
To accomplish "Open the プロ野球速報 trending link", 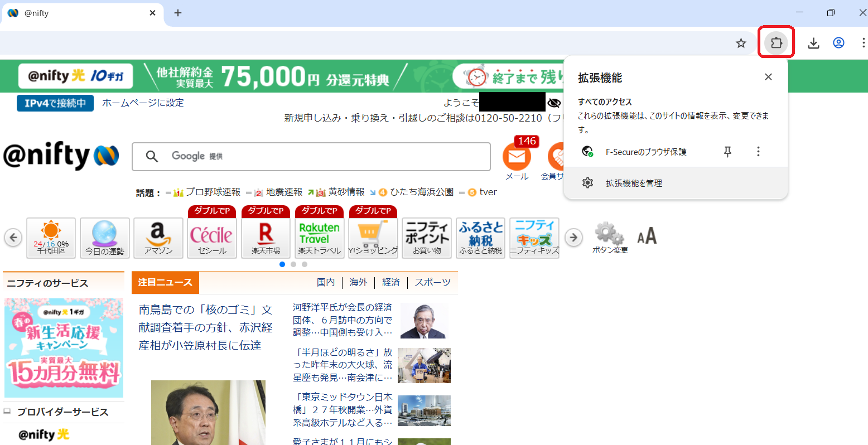I will (x=213, y=192).
